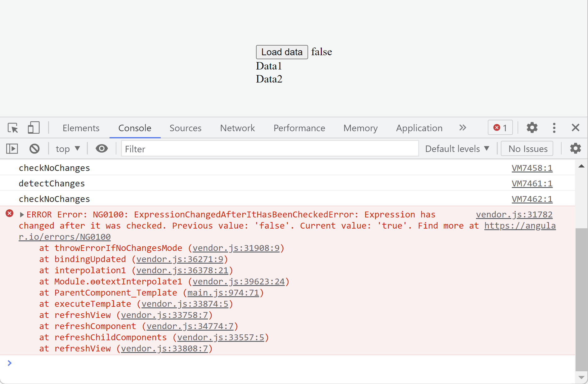Open the Default levels dropdown
588x384 pixels.
(x=457, y=149)
